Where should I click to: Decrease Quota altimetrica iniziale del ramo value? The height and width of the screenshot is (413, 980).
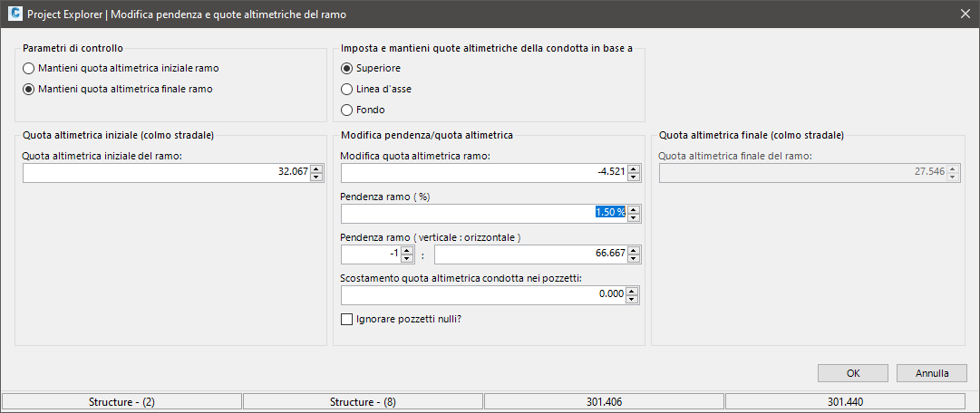click(316, 178)
